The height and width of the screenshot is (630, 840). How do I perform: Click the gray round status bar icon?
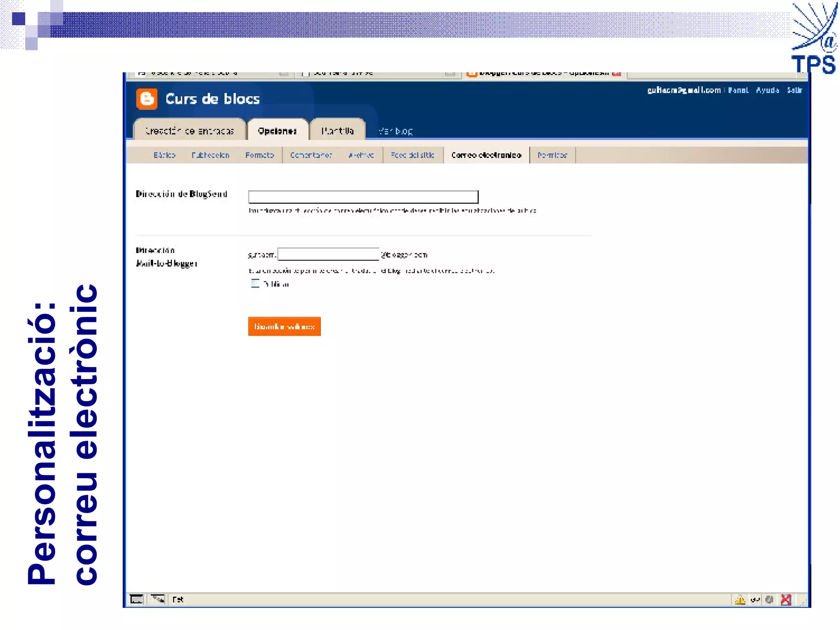point(769,600)
